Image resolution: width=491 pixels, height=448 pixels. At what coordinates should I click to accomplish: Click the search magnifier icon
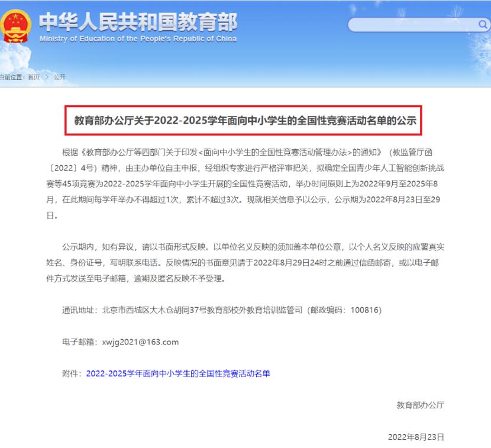click(x=483, y=24)
